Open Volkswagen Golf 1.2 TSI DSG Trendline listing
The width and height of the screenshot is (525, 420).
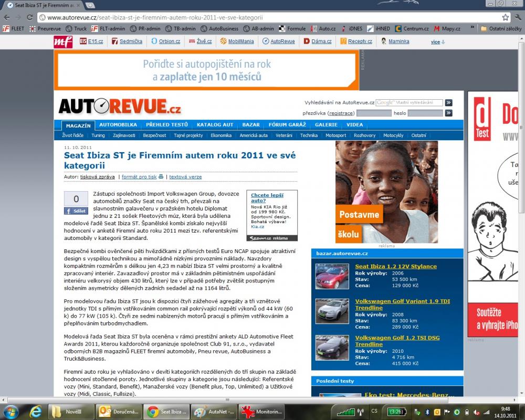pyautogui.click(x=397, y=341)
